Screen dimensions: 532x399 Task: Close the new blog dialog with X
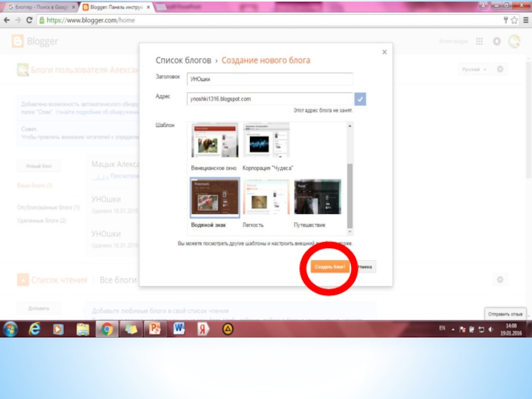384,52
